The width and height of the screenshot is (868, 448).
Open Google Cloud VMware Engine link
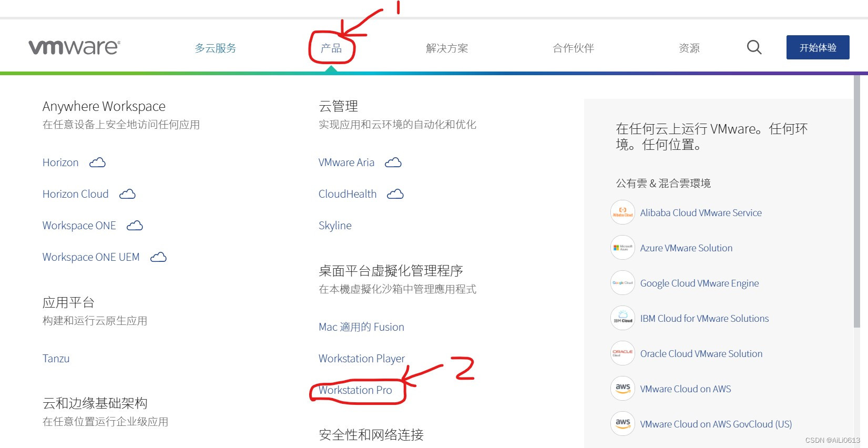699,283
